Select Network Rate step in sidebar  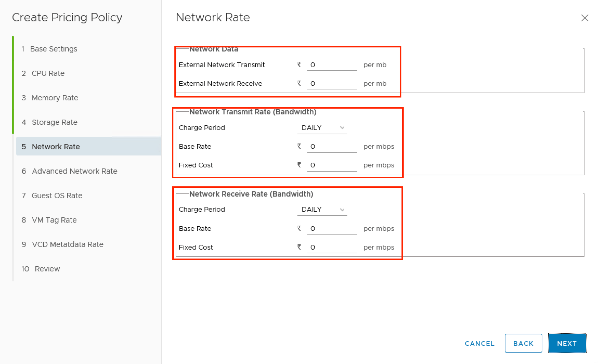56,147
